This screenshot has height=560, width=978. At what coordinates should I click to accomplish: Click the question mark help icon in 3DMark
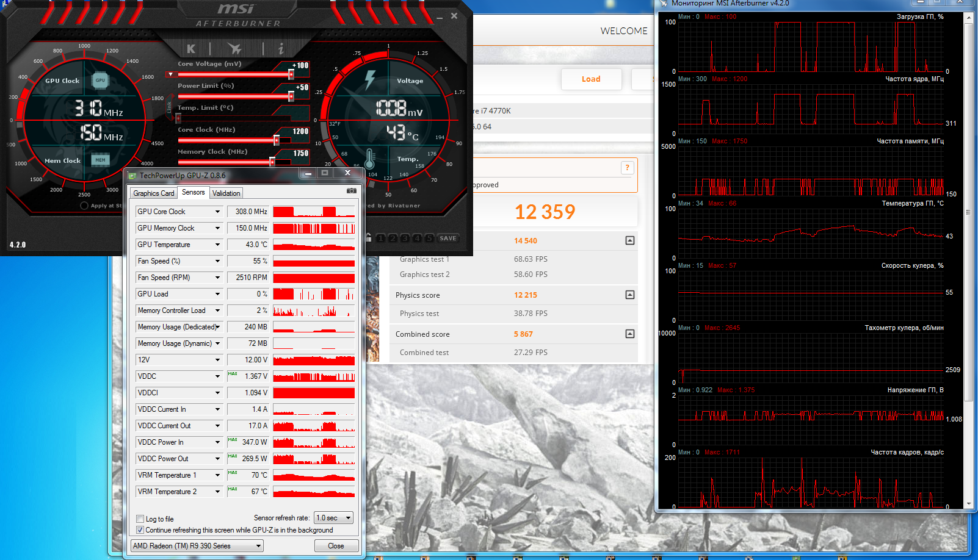(x=627, y=168)
